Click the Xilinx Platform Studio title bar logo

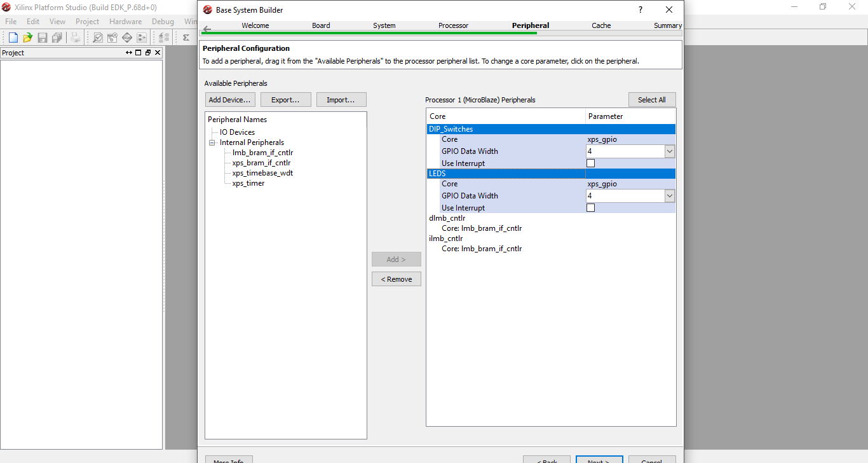(x=6, y=7)
